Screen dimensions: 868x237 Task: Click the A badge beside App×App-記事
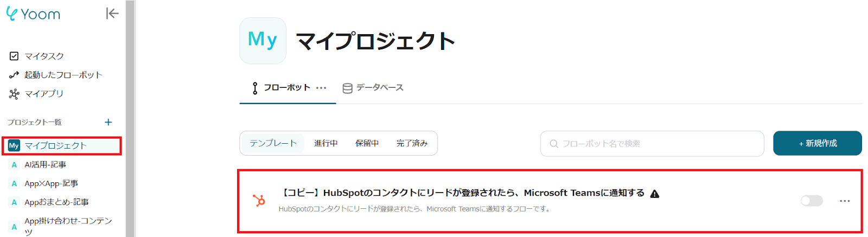coord(14,183)
